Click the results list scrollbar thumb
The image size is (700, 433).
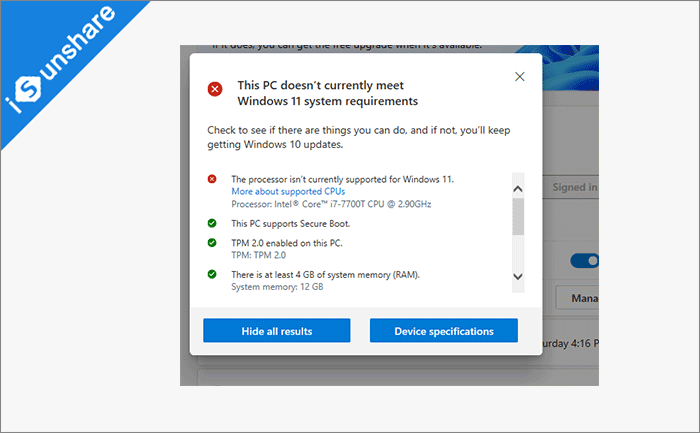pos(517,216)
